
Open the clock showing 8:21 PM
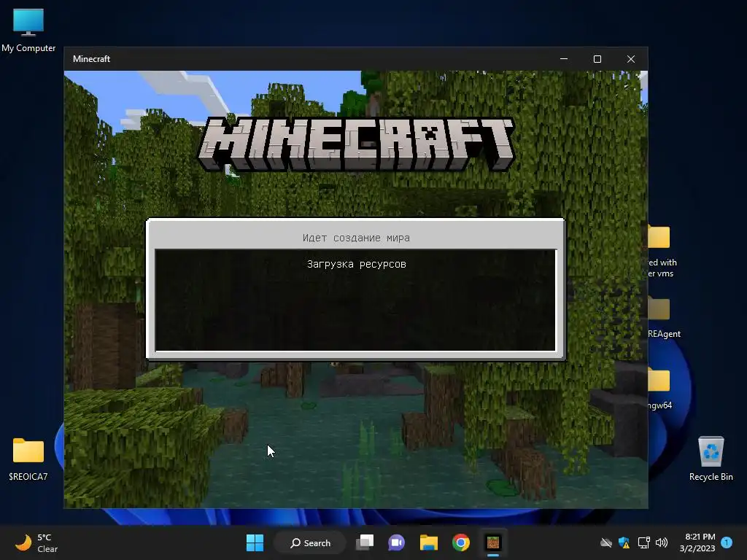click(x=698, y=542)
